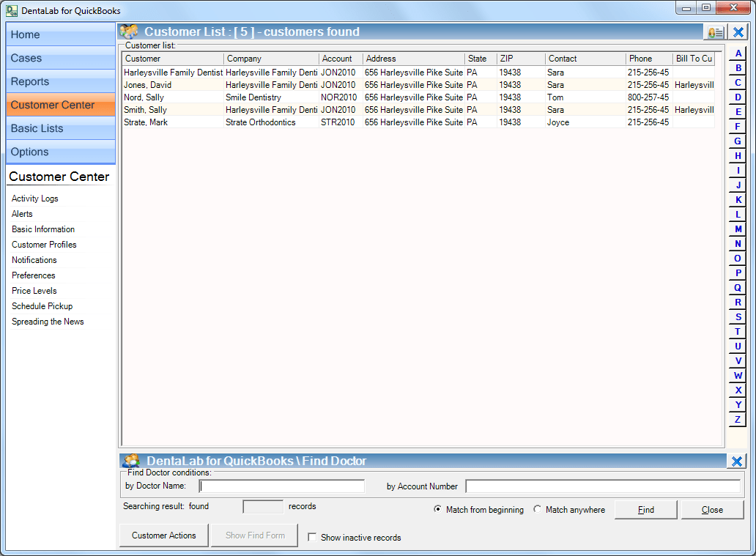
Task: Click the searching result records field
Action: [262, 505]
